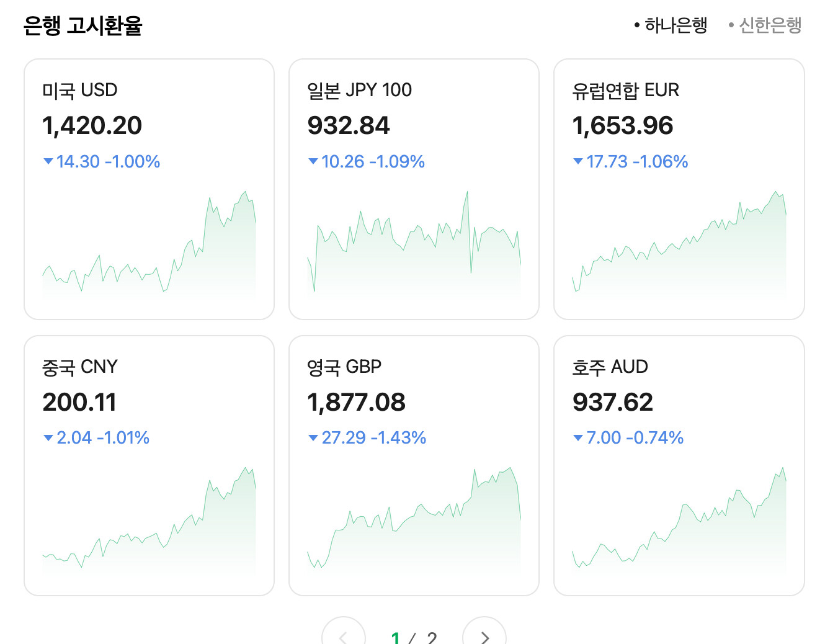Click the USD trend chart

(x=149, y=248)
